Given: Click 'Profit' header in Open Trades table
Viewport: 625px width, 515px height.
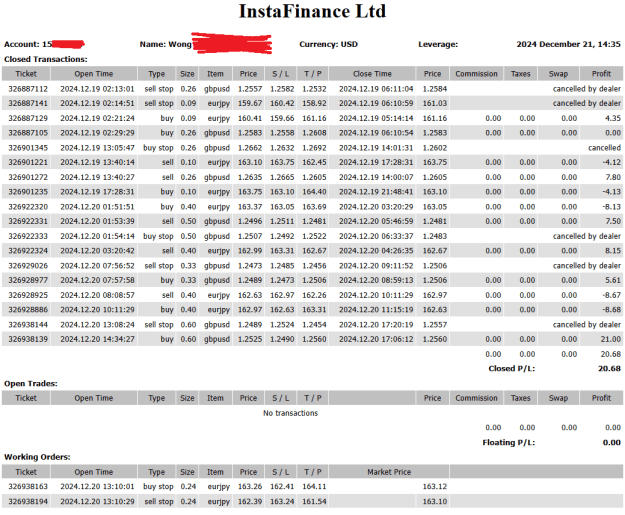Looking at the screenshot, I should click(601, 398).
